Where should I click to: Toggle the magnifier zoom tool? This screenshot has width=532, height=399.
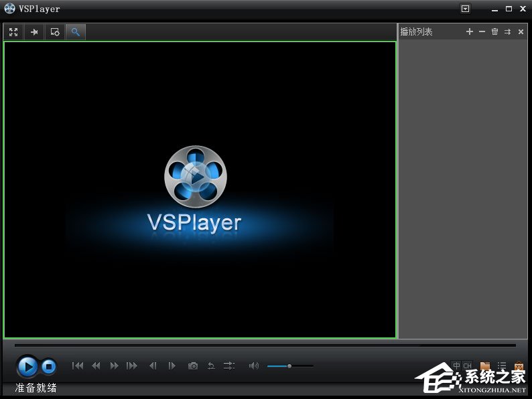pos(75,32)
